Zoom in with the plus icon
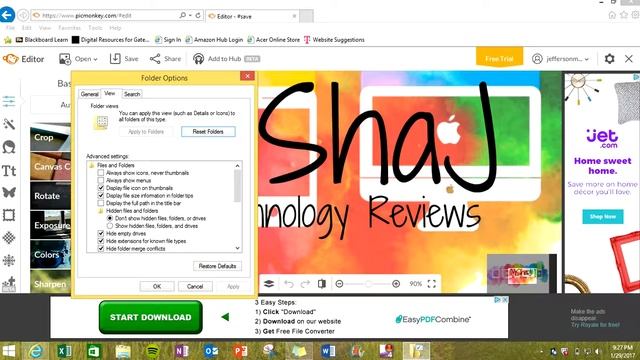This screenshot has width=640, height=360. click(x=396, y=284)
